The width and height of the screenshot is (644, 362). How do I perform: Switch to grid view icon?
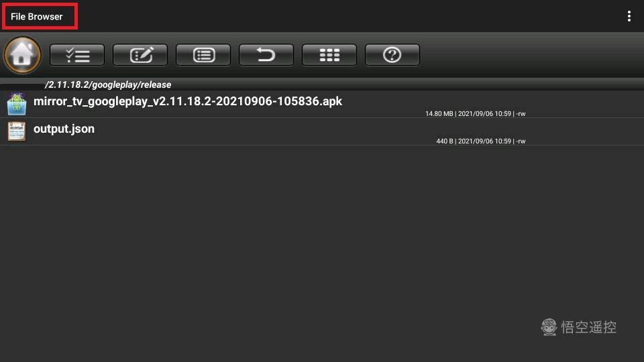329,54
